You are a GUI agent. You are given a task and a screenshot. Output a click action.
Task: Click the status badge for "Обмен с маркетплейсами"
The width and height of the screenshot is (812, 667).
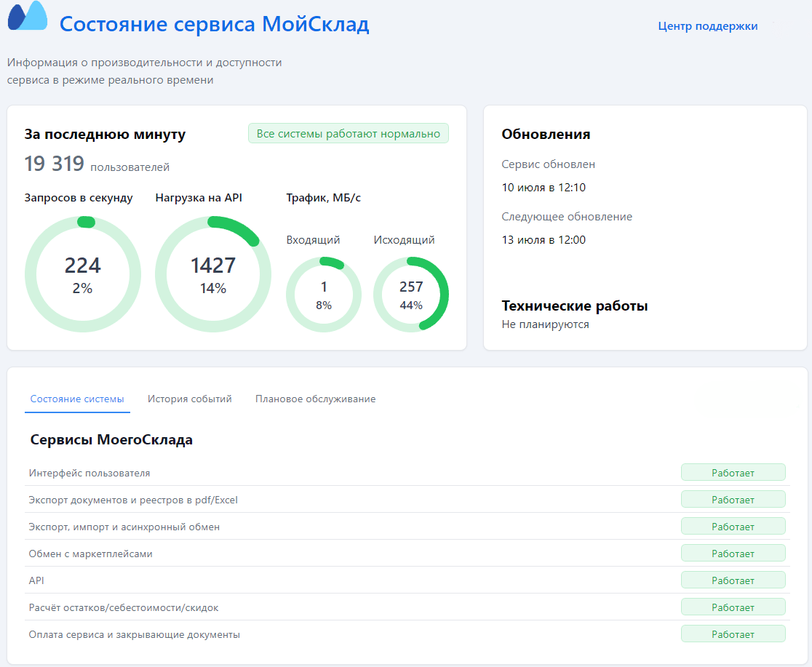click(x=733, y=553)
